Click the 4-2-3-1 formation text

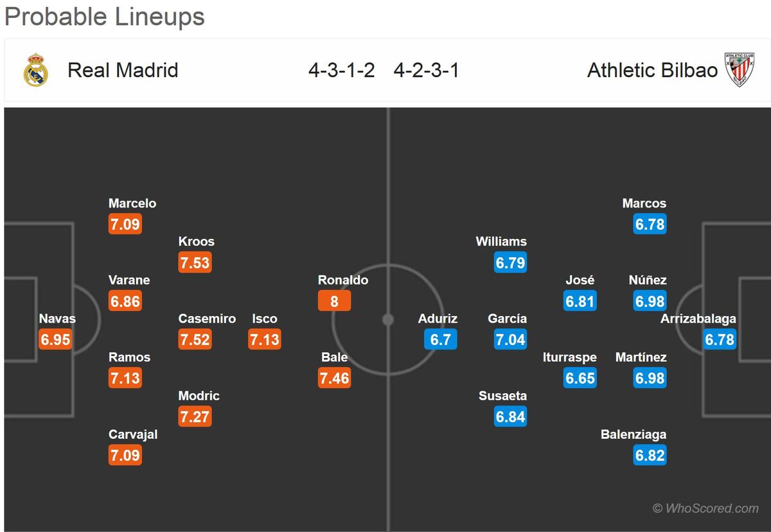pos(427,70)
